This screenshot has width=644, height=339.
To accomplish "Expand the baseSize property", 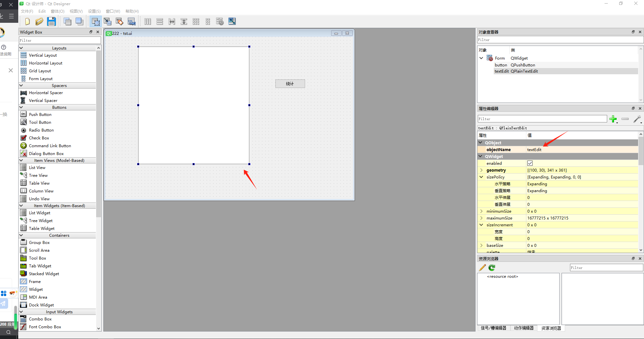I will (481, 245).
